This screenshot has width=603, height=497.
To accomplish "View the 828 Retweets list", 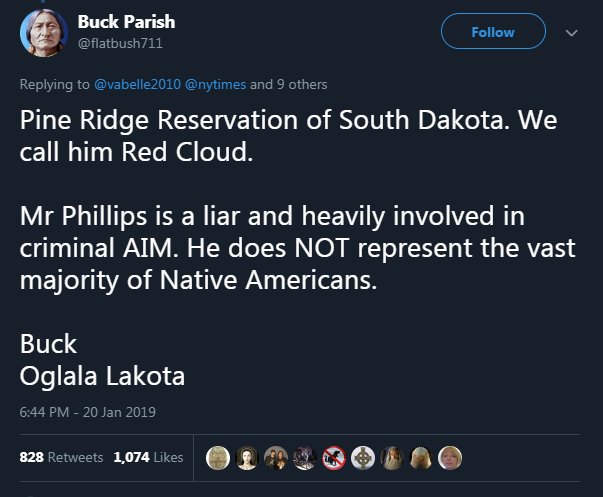I will [61, 457].
